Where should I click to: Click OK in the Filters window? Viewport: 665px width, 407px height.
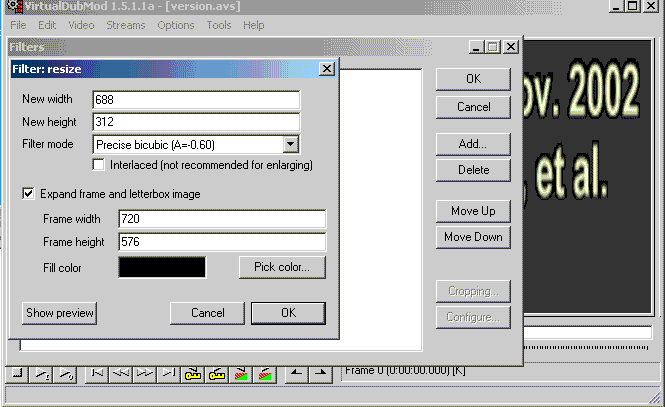473,79
